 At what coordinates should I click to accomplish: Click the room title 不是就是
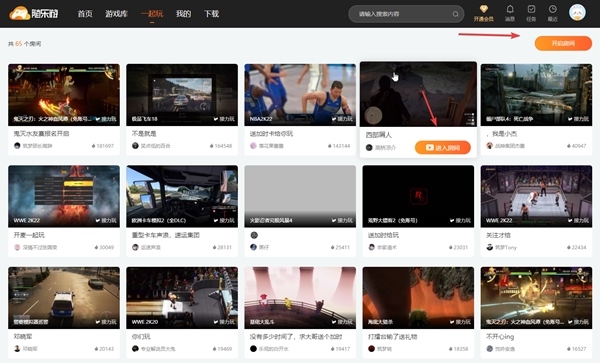point(144,133)
